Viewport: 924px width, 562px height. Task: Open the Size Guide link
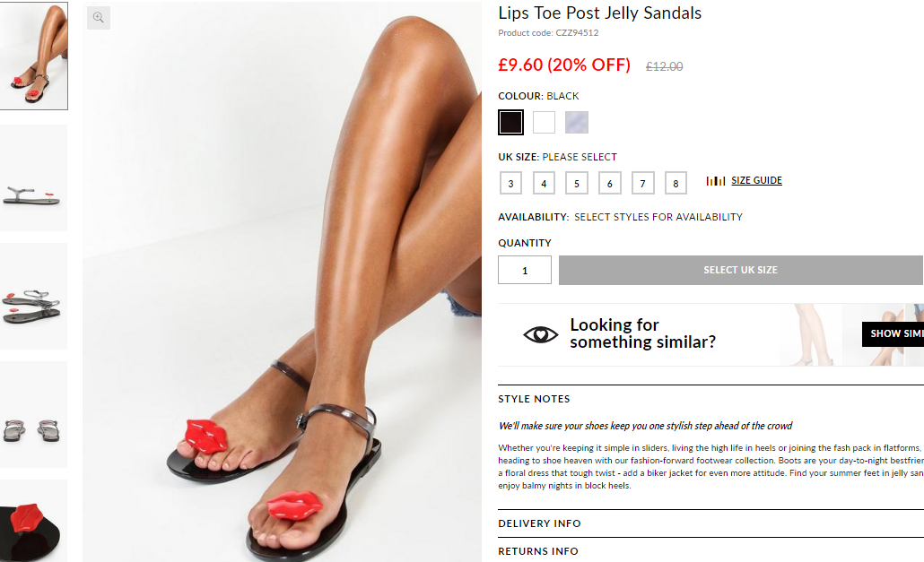point(756,180)
